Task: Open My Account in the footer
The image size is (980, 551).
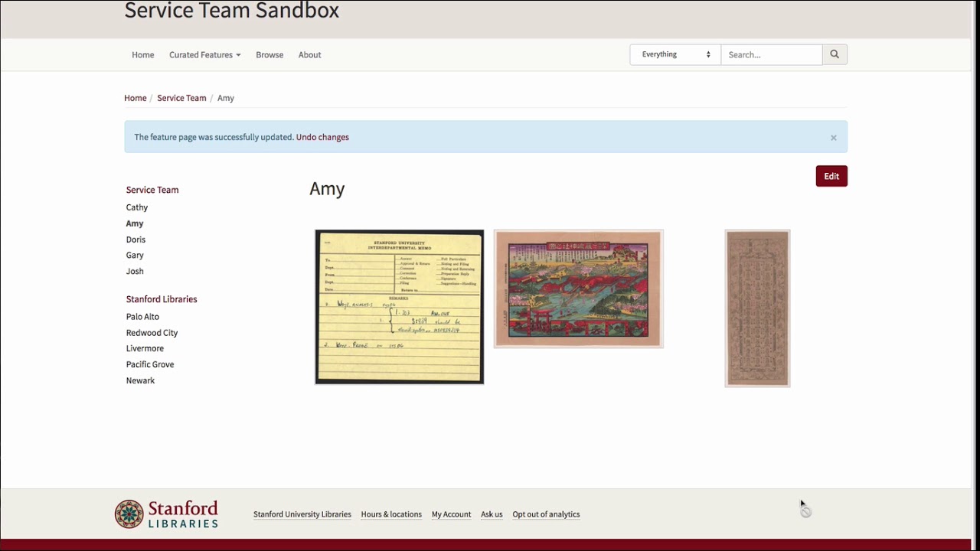Action: pos(451,514)
